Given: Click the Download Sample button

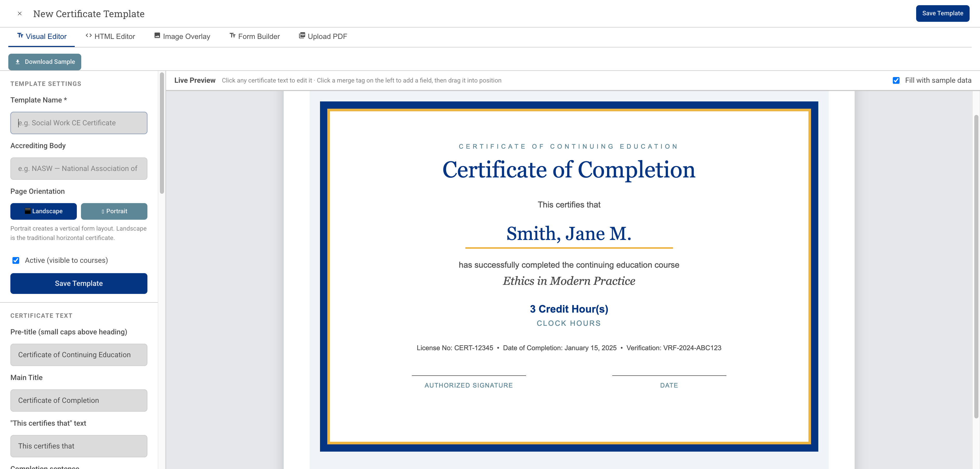Looking at the screenshot, I should [x=45, y=62].
